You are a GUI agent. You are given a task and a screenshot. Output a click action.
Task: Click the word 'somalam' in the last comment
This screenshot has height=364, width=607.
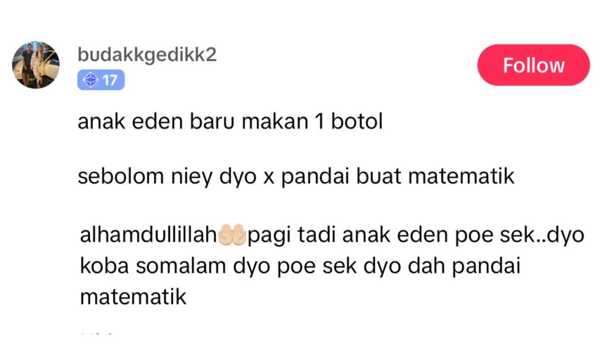(x=181, y=266)
